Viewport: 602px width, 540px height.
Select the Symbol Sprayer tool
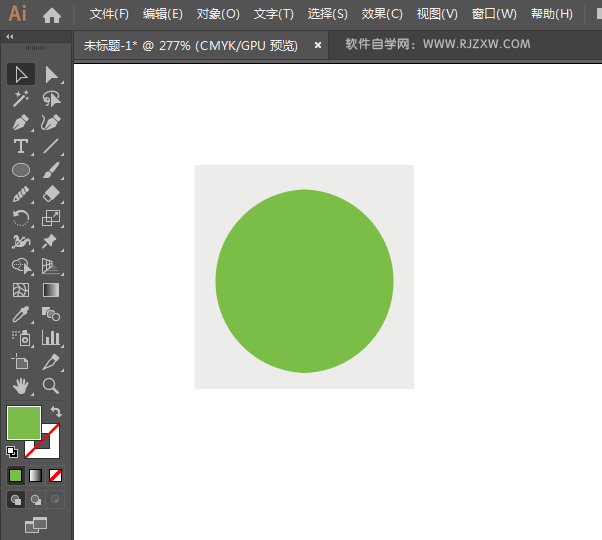point(21,338)
